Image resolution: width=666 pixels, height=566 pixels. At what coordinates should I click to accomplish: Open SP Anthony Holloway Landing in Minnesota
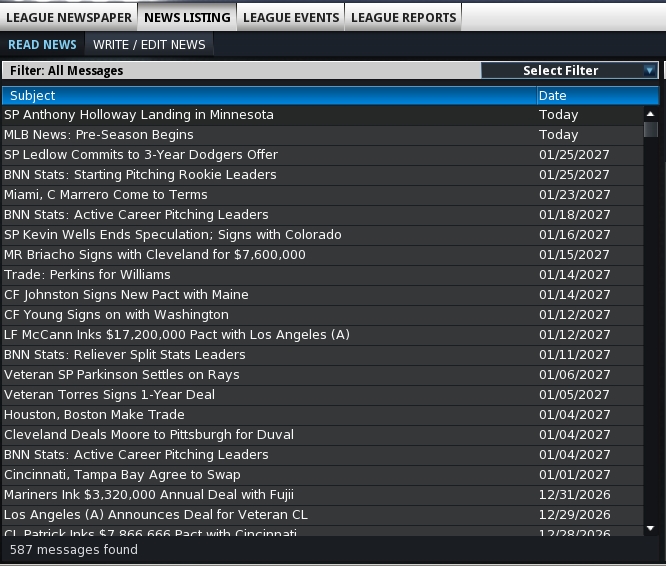(138, 115)
